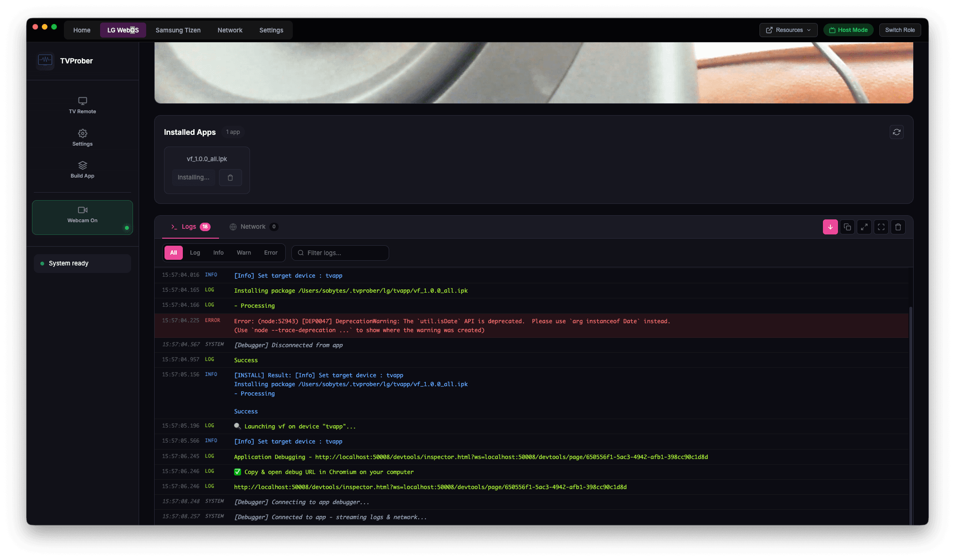The height and width of the screenshot is (560, 955).
Task: Expand logs panel with the expand arrows icon
Action: pyautogui.click(x=864, y=227)
